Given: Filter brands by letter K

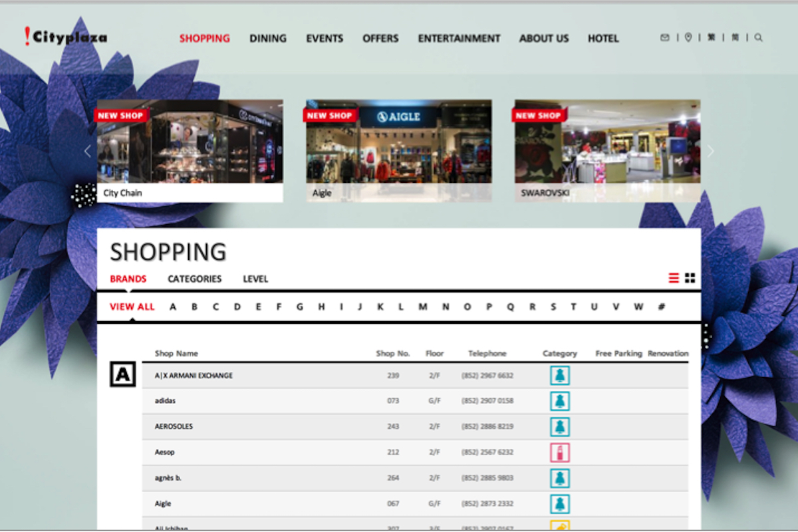Looking at the screenshot, I should [380, 307].
